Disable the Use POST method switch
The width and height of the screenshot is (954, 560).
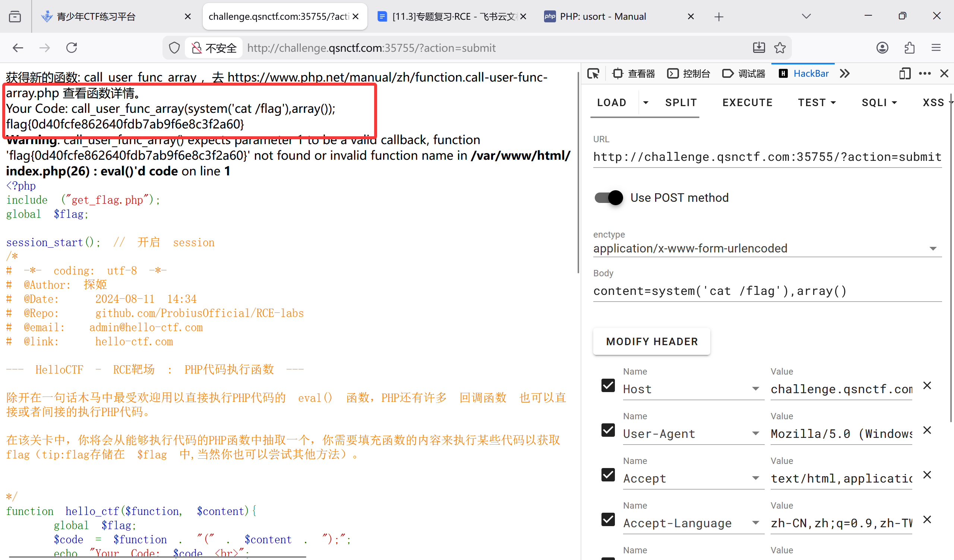click(609, 197)
